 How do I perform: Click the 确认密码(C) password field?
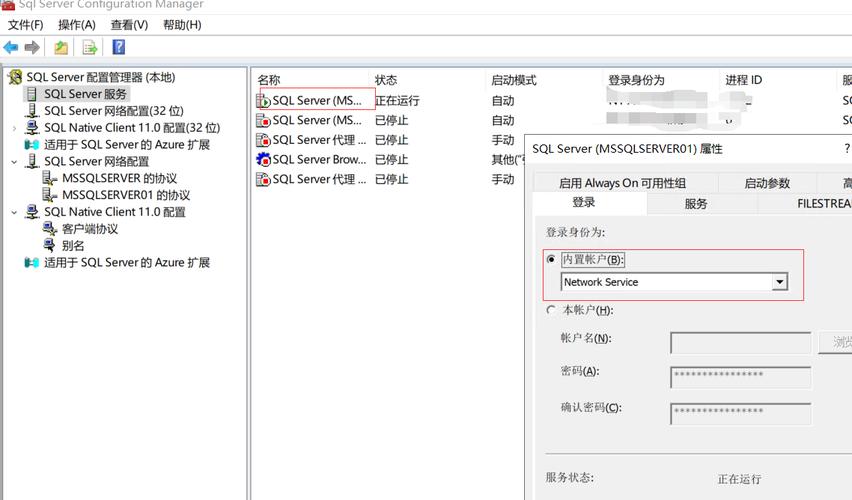pos(741,414)
